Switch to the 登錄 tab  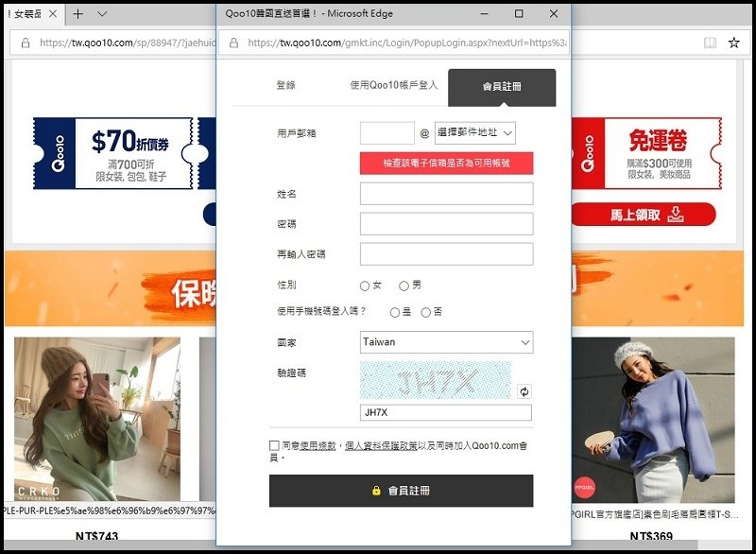tap(285, 85)
